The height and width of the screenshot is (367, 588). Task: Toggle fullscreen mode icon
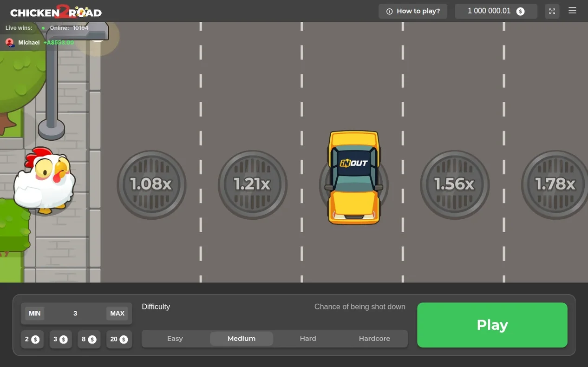click(552, 11)
